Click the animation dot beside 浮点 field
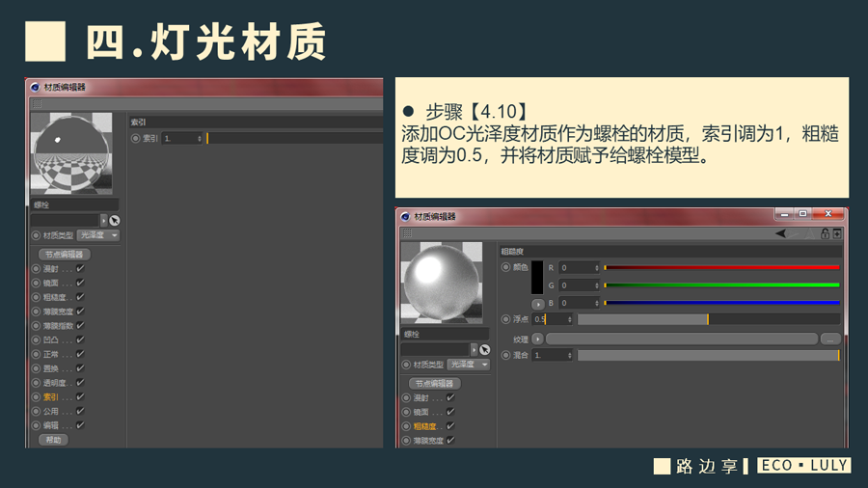868x488 pixels. coord(506,319)
